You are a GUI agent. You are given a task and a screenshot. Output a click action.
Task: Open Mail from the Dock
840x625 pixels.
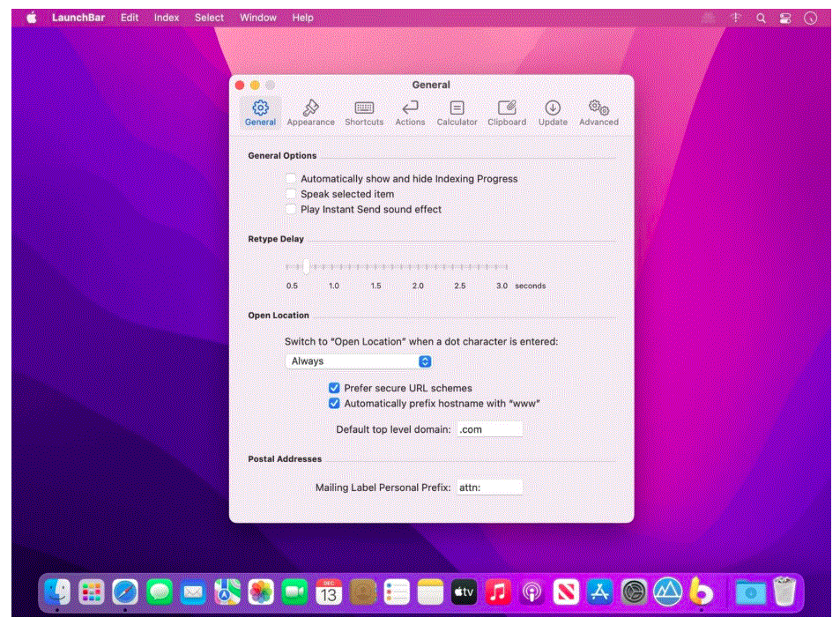193,592
